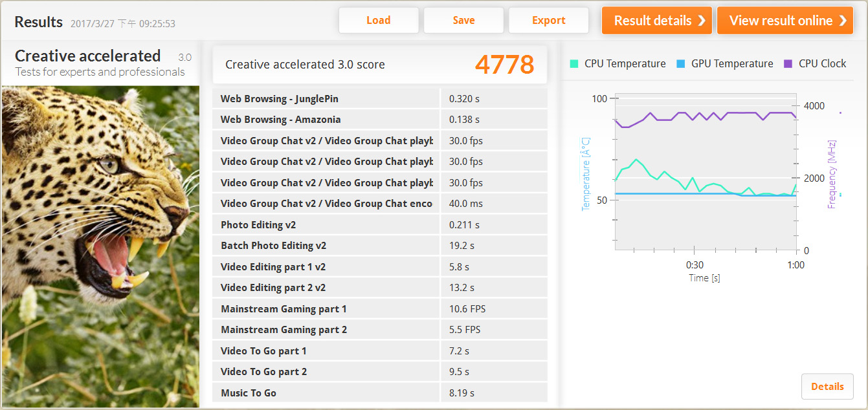
Task: Click the 0:30 time marker on the chart
Action: (695, 265)
